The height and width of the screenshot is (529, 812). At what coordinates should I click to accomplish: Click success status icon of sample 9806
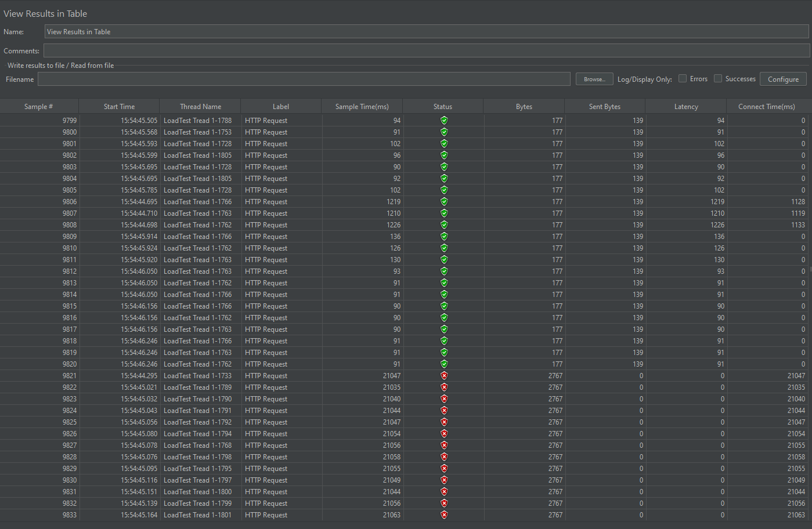tap(444, 202)
